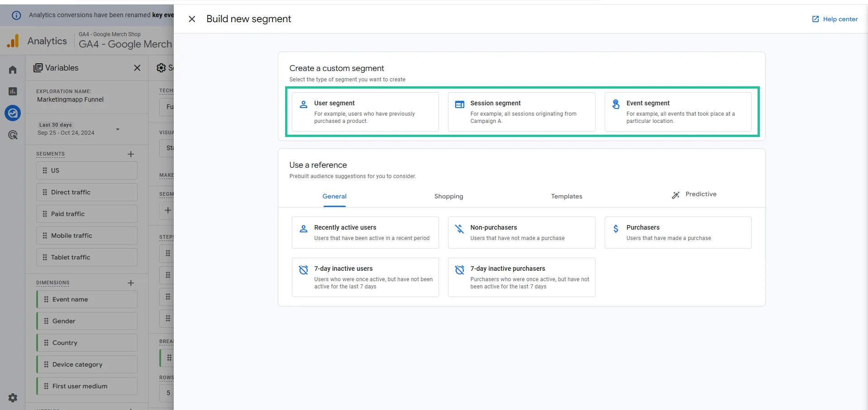The height and width of the screenshot is (410, 868).
Task: Click the user icon on User segment
Action: tap(304, 104)
